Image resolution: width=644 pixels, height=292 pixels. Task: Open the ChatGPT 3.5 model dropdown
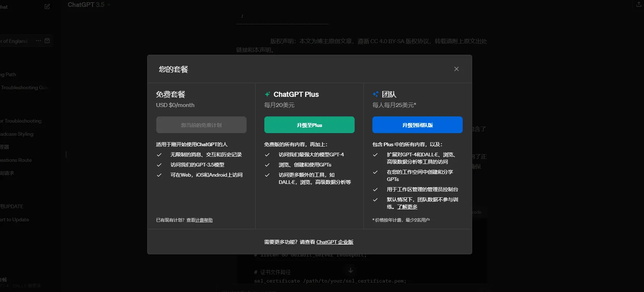pos(89,5)
